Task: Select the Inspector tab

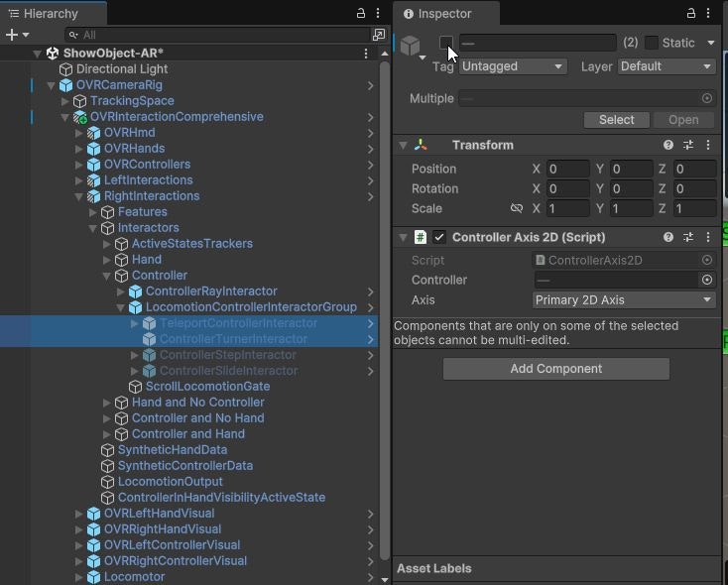Action: pyautogui.click(x=446, y=14)
